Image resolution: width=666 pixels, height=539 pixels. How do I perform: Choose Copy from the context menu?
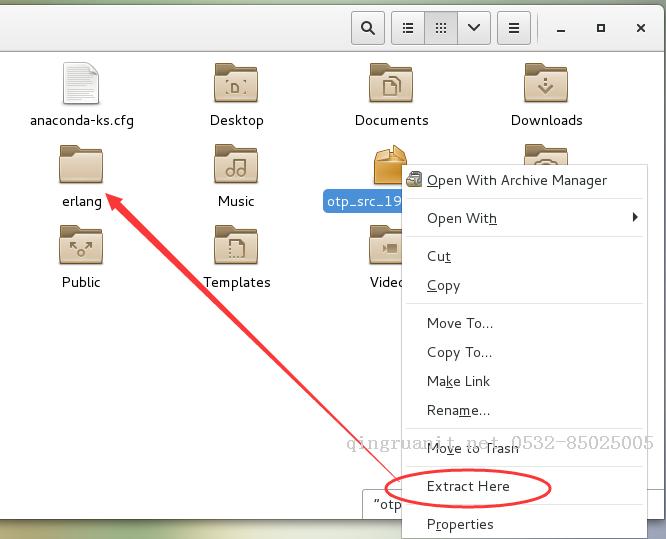(x=443, y=286)
